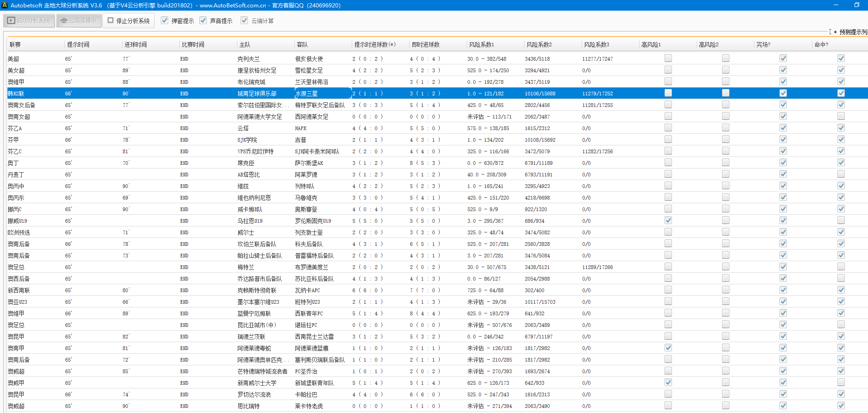Viewport: 868px width, 413px height.
Task: Select the 新西南联 league row
Action: click(19, 290)
